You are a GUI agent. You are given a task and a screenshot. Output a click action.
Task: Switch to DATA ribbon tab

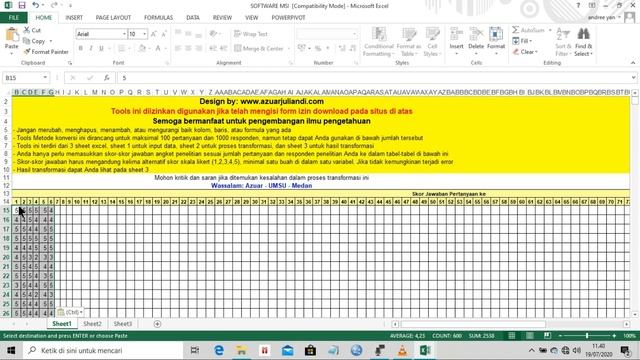click(x=193, y=18)
